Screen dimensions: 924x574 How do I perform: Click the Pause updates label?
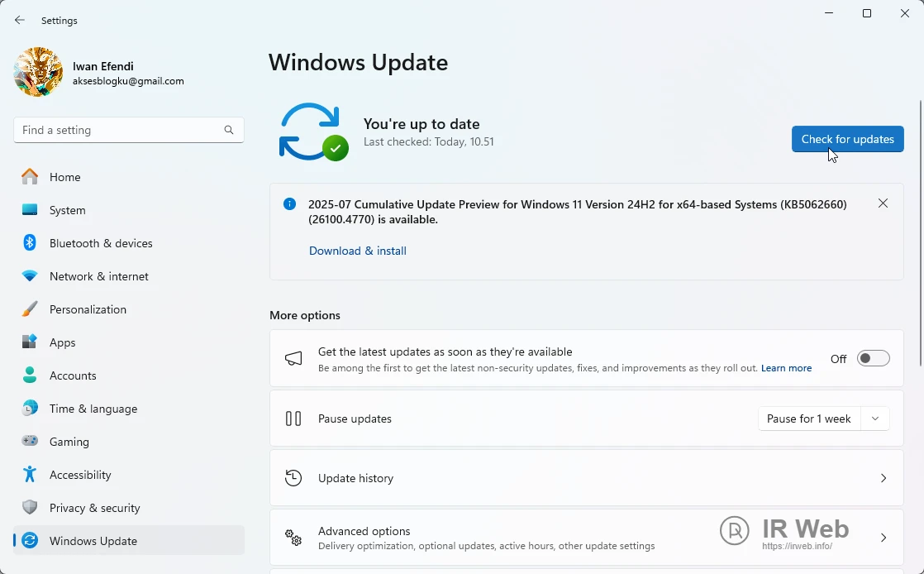coord(355,419)
